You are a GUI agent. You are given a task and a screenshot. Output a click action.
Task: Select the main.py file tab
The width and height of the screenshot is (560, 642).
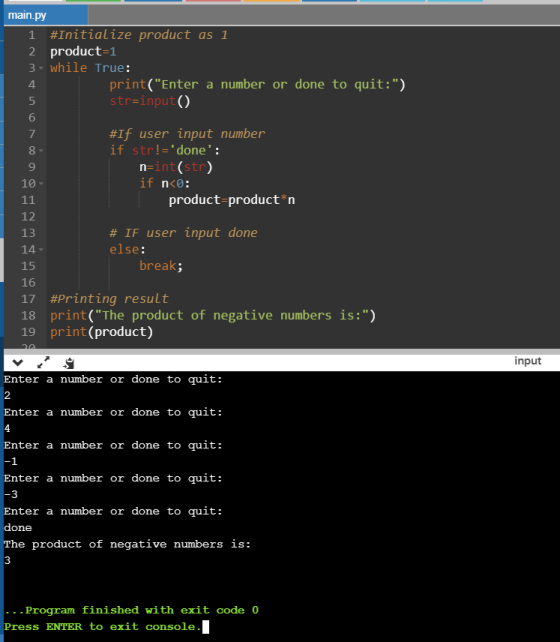pos(45,15)
